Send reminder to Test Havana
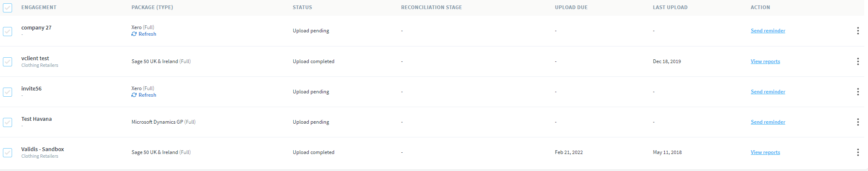The height and width of the screenshot is (171, 868). (x=768, y=122)
